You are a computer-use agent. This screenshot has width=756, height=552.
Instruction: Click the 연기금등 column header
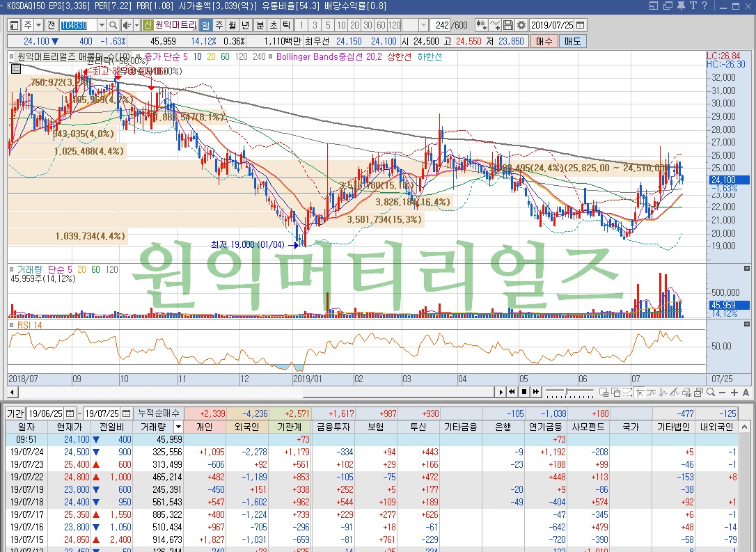coord(546,427)
